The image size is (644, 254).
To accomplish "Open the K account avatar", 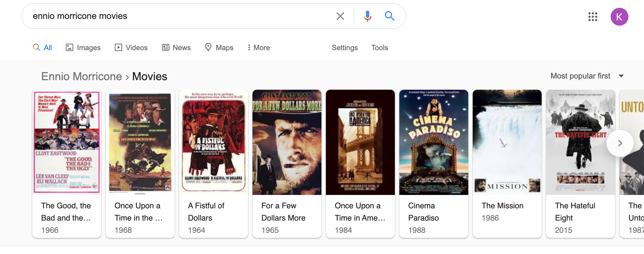I will pos(619,17).
